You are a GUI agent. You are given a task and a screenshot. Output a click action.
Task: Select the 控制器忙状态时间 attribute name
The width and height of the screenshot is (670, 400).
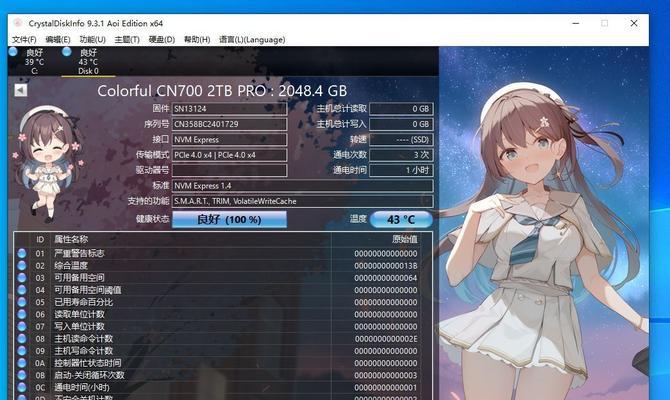point(88,363)
